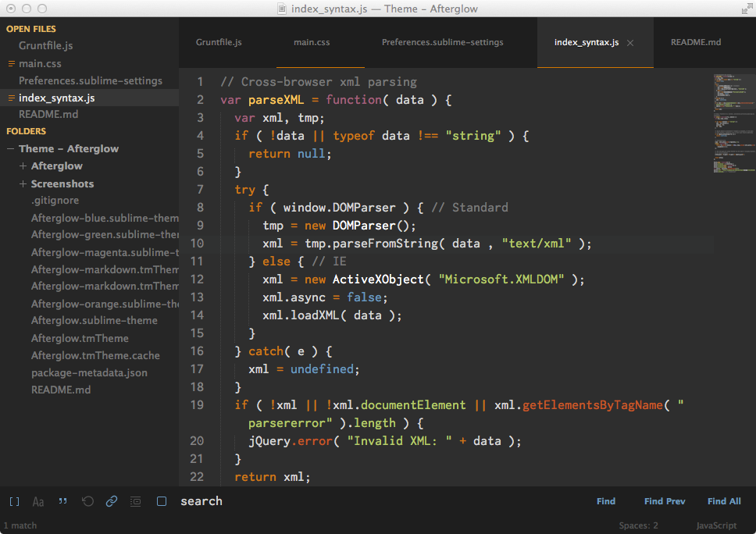
Task: Click the in-selection search icon
Action: tap(136, 501)
